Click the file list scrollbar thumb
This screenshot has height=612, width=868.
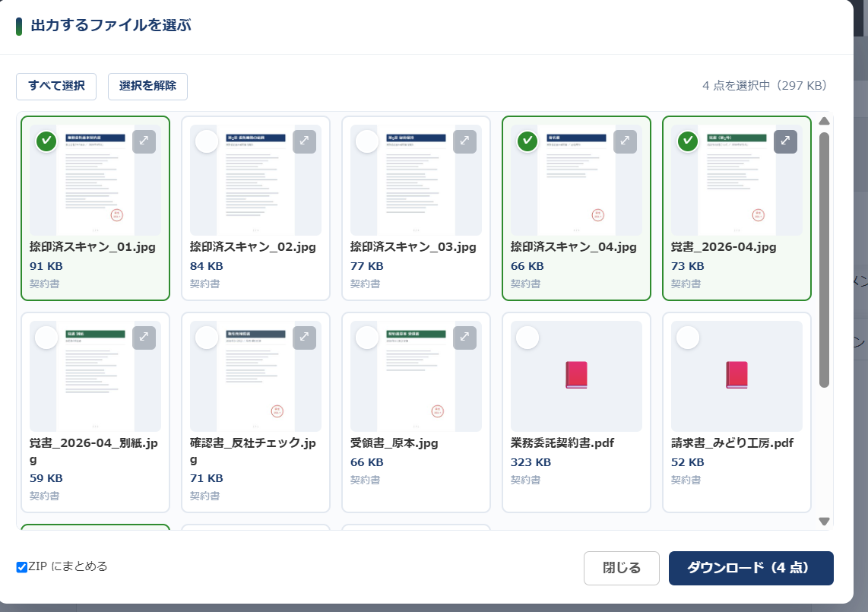tap(824, 260)
